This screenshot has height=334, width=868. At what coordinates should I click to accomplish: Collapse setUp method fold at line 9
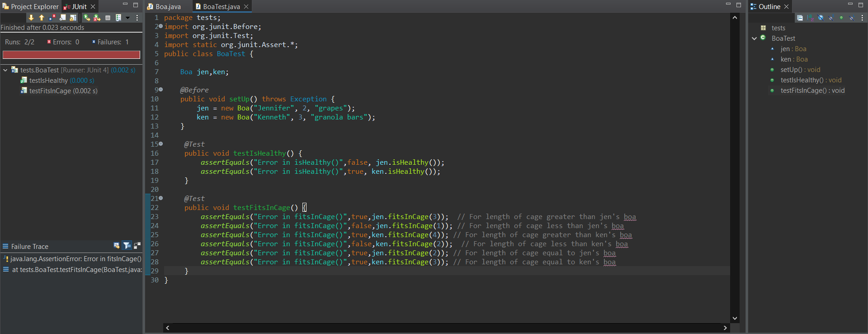click(x=161, y=90)
